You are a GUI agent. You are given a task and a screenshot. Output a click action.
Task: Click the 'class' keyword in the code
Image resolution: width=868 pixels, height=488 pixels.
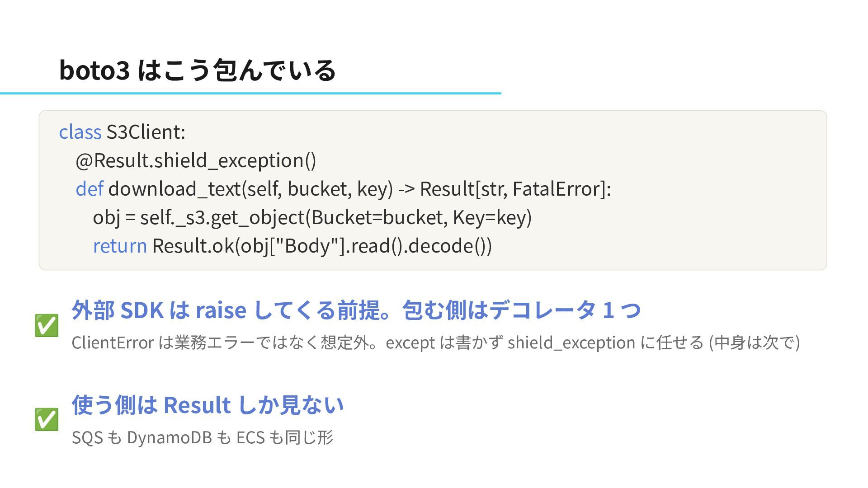pos(80,132)
